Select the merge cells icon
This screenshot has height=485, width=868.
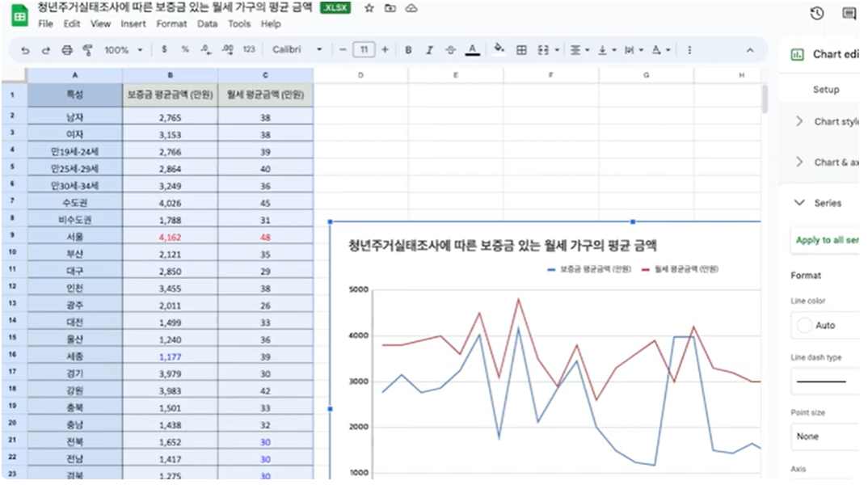[x=544, y=49]
